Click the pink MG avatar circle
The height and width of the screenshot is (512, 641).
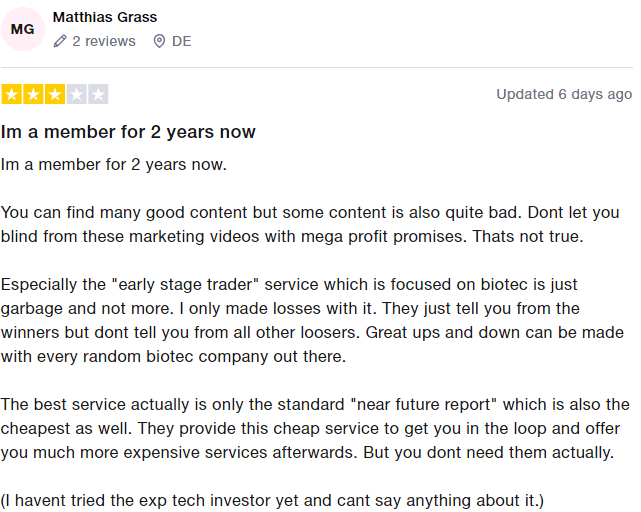coord(22,29)
